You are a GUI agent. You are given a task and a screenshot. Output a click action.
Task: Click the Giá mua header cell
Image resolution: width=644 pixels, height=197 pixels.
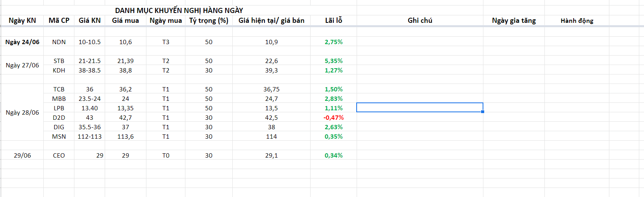pyautogui.click(x=126, y=20)
